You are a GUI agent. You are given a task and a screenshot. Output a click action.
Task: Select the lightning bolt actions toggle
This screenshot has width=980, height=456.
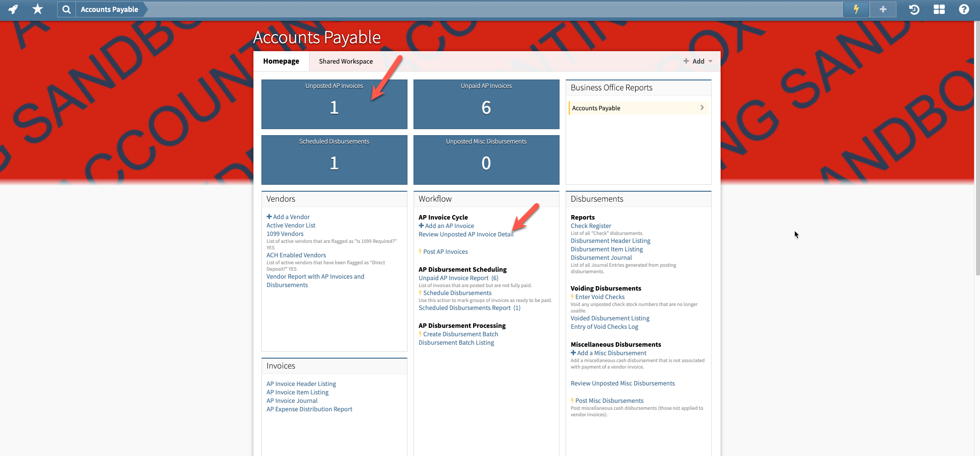coord(856,9)
